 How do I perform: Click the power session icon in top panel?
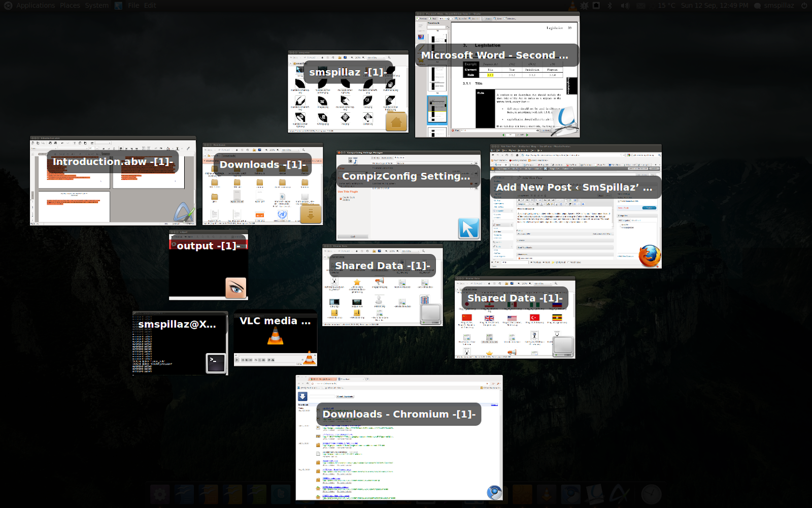(x=804, y=6)
